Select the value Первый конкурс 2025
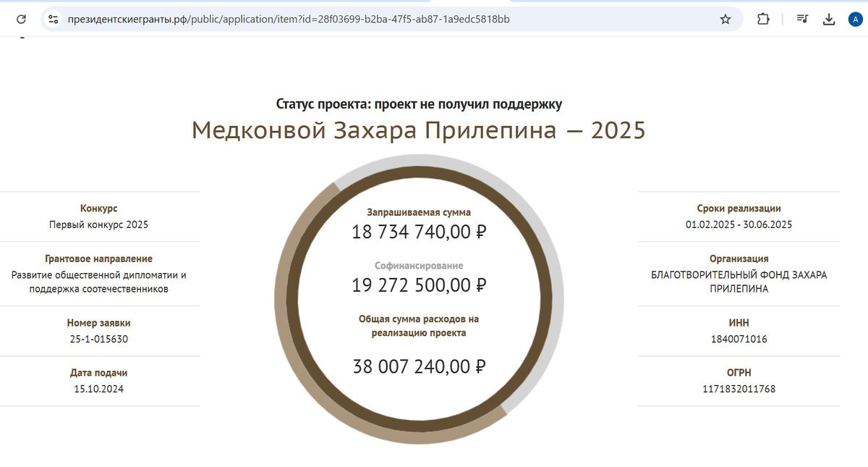868x467 pixels. pos(98,224)
